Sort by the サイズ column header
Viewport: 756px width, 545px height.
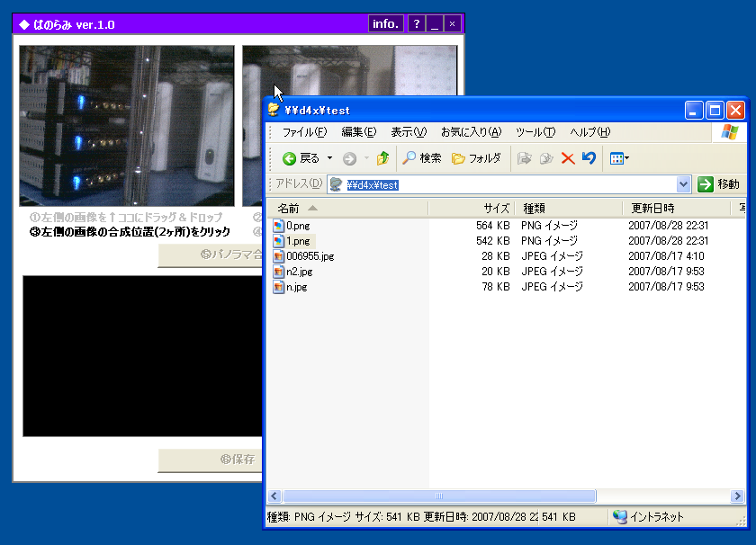pos(471,208)
